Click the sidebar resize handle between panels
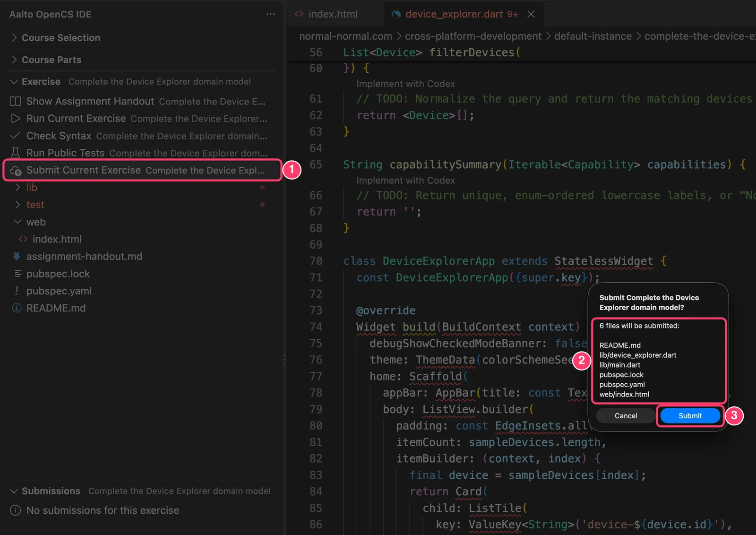 [x=284, y=360]
